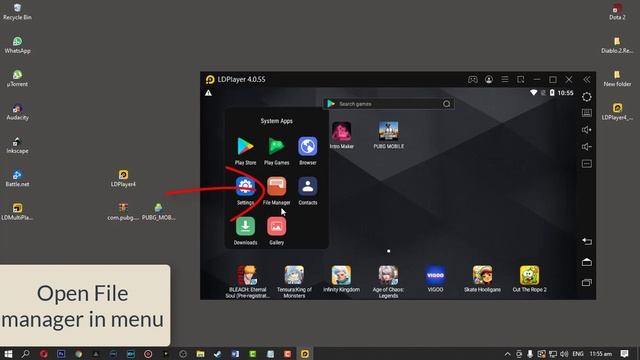Screen dimensions: 640x360
Task: Click the Android home button in sidebar
Action: [x=587, y=262]
